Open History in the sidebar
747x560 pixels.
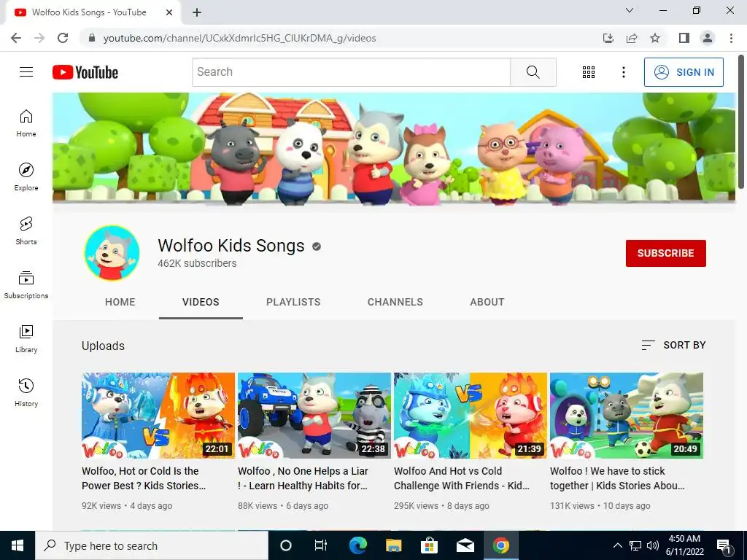(x=26, y=392)
